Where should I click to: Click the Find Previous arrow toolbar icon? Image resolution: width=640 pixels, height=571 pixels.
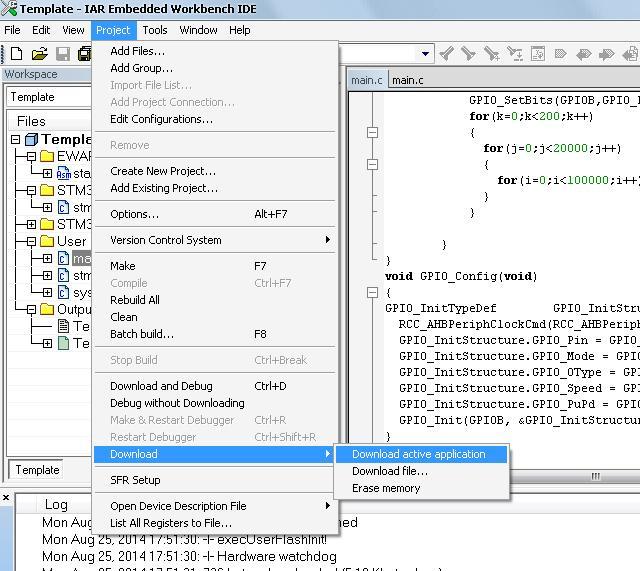tap(447, 53)
